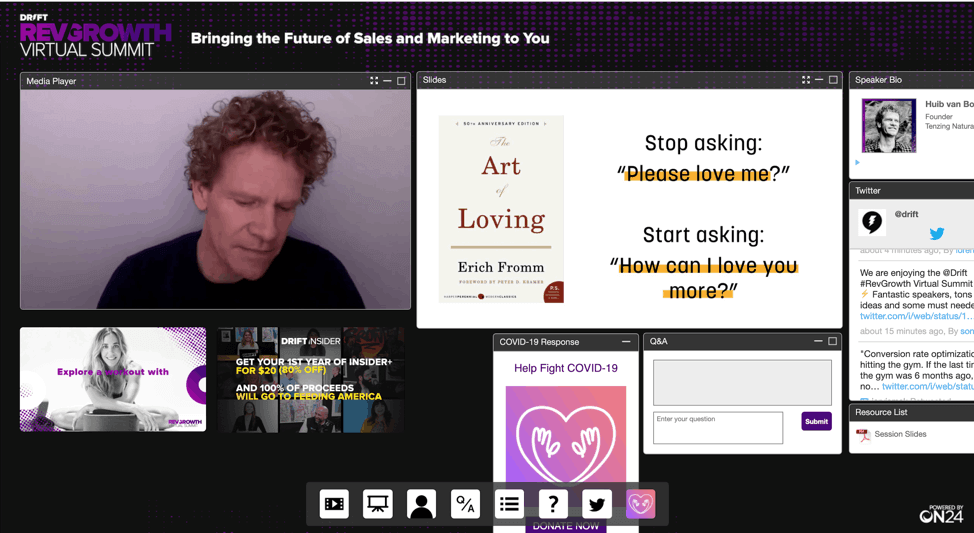Toggle fullscreen on the Slides panel
The image size is (974, 533).
click(x=806, y=80)
